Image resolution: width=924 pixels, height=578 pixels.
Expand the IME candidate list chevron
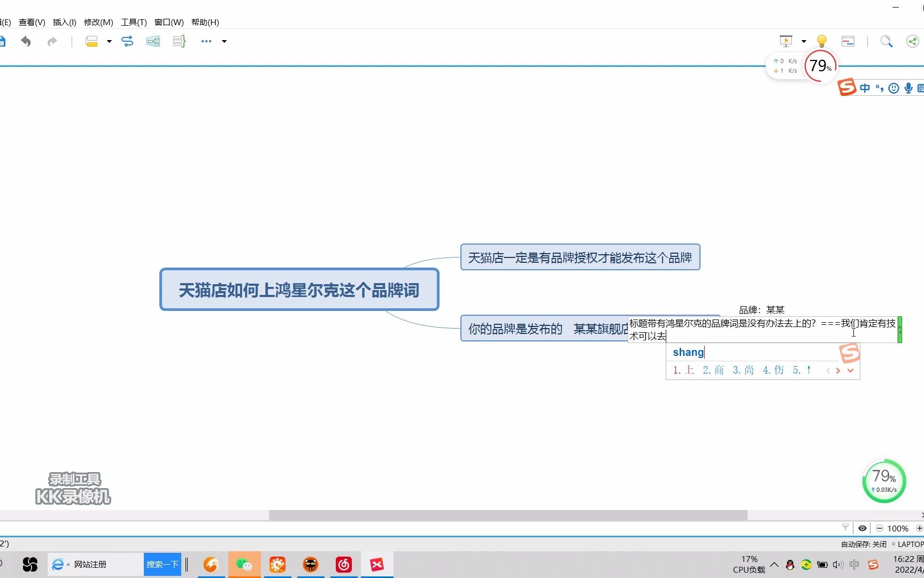pos(851,370)
